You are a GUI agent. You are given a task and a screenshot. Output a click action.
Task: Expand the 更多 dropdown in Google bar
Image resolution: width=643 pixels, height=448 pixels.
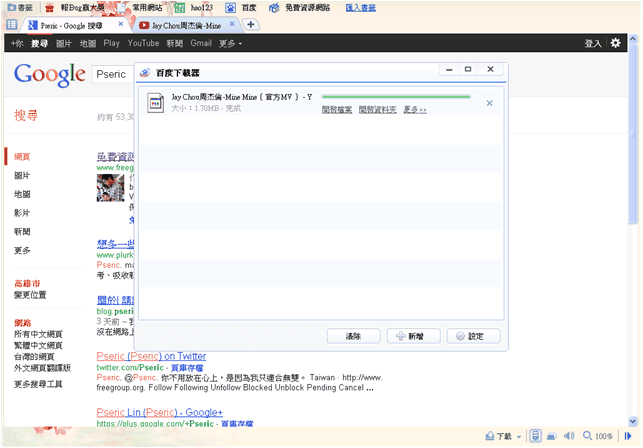[230, 43]
